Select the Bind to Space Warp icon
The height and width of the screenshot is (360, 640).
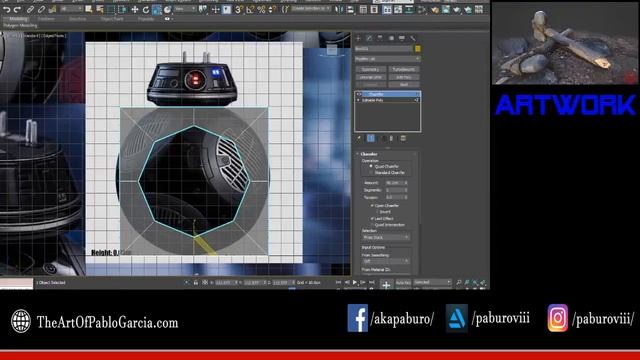click(52, 9)
